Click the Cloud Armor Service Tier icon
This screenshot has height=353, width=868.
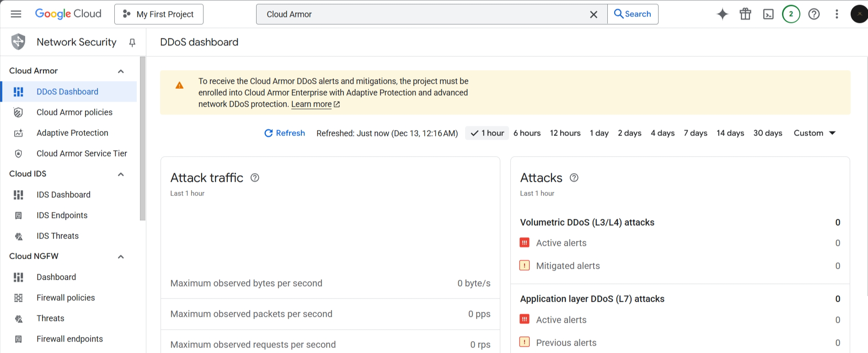click(x=18, y=153)
